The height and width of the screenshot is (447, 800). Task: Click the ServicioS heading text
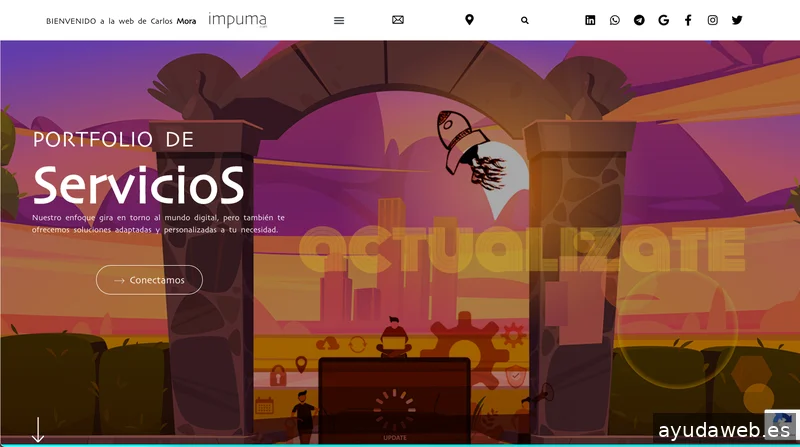pos(138,184)
